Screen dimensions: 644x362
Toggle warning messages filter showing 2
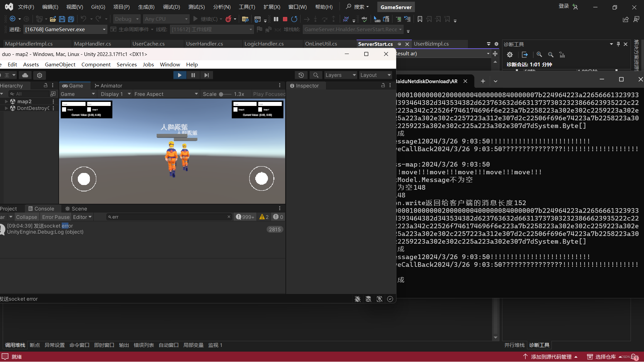click(264, 217)
